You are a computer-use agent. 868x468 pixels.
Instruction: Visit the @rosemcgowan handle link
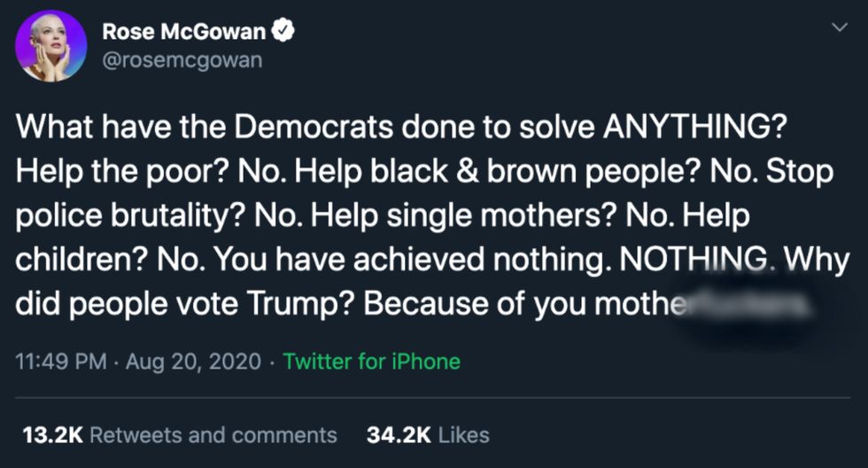tap(182, 61)
